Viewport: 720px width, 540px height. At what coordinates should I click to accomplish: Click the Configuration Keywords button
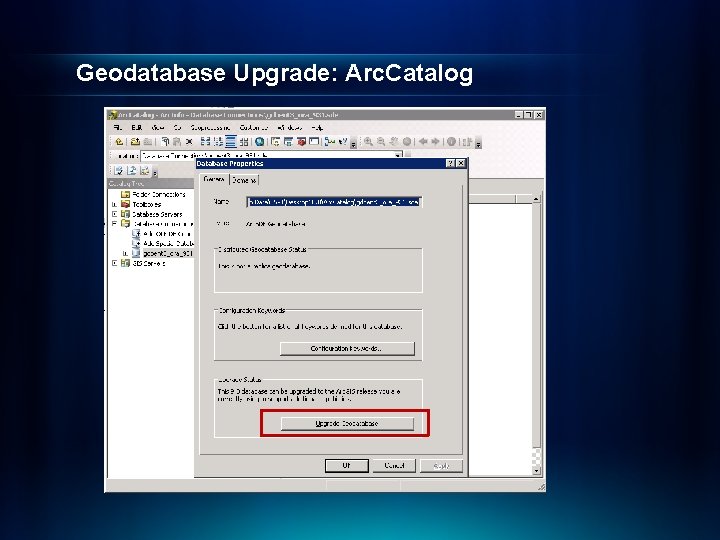coord(347,349)
